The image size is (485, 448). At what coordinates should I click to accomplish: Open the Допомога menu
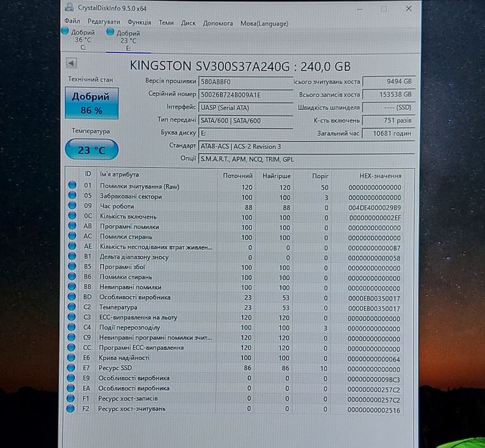[x=218, y=24]
